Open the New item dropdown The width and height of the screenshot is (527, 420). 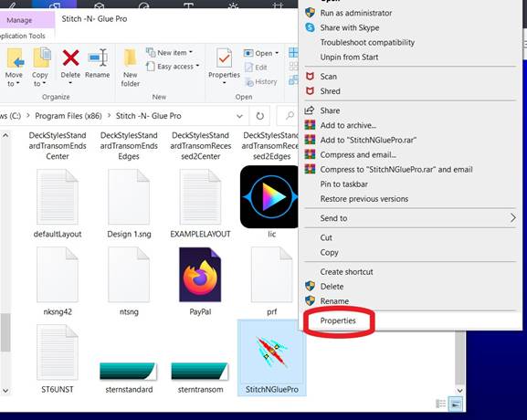point(169,52)
